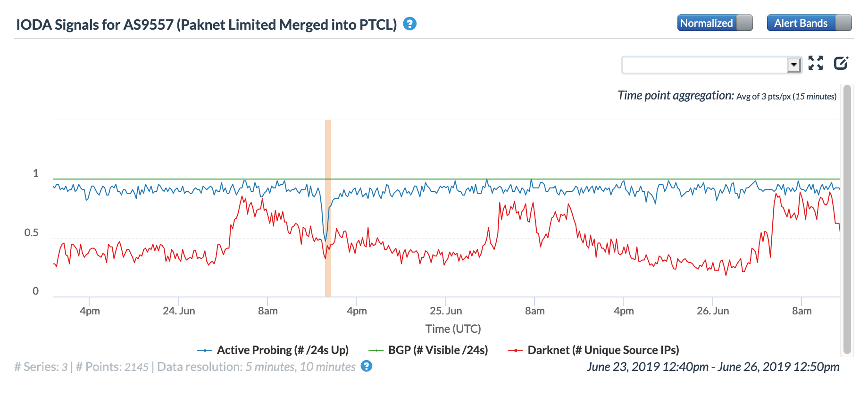Click the BGP (# Visible /24s) legend label
The width and height of the screenshot is (868, 412).
click(438, 350)
